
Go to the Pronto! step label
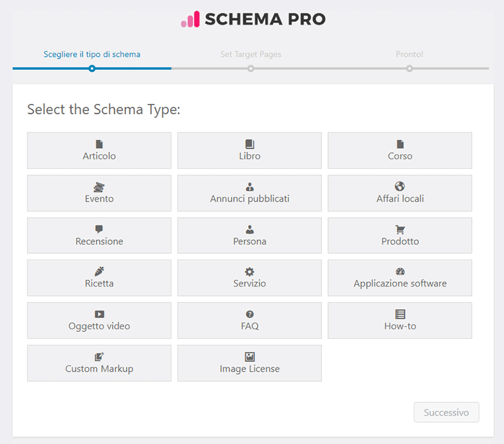tap(409, 54)
